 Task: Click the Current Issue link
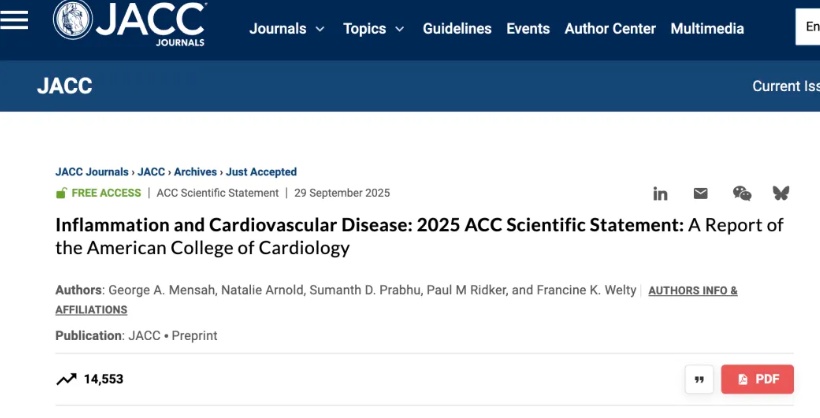pyautogui.click(x=786, y=86)
